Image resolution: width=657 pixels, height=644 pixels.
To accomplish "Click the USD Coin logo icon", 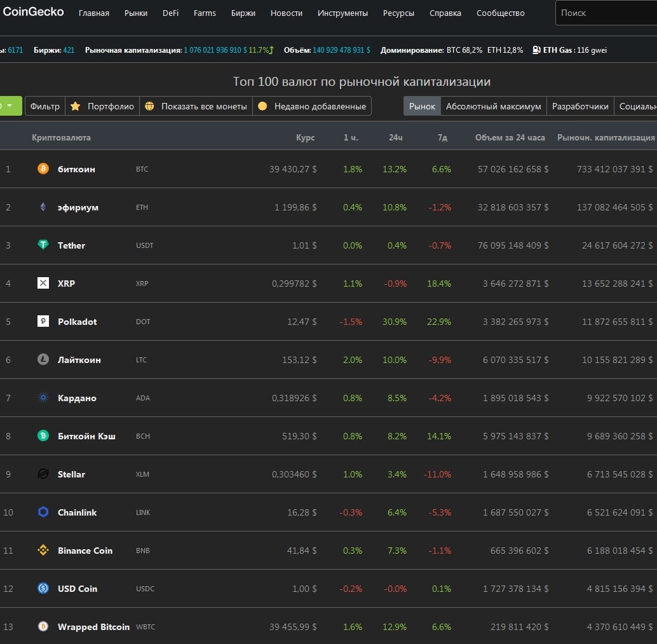I will tap(43, 588).
